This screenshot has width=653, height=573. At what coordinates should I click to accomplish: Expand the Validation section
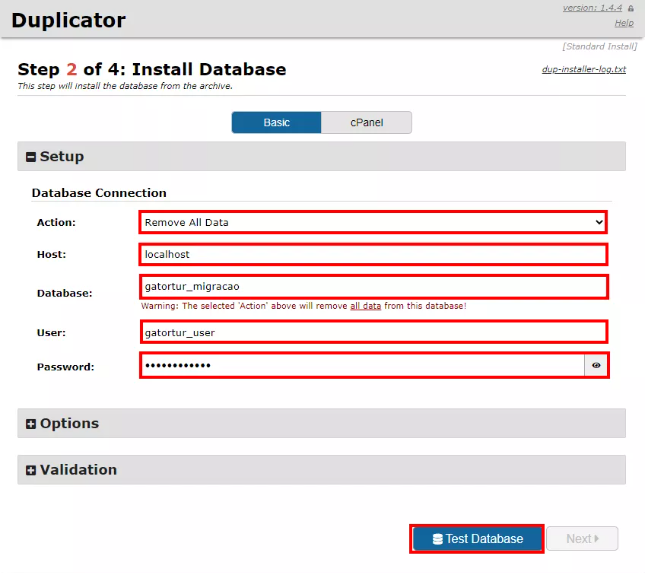point(31,470)
